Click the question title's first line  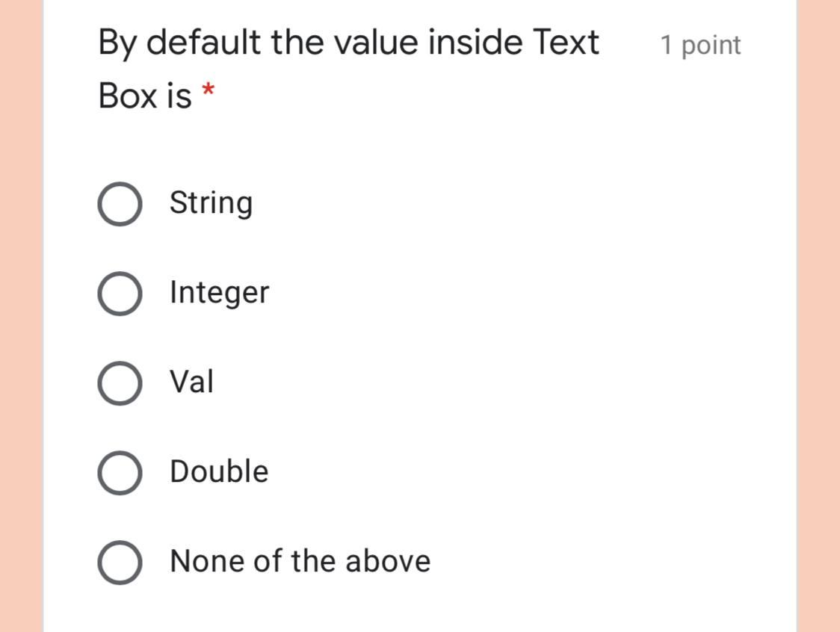(x=348, y=43)
